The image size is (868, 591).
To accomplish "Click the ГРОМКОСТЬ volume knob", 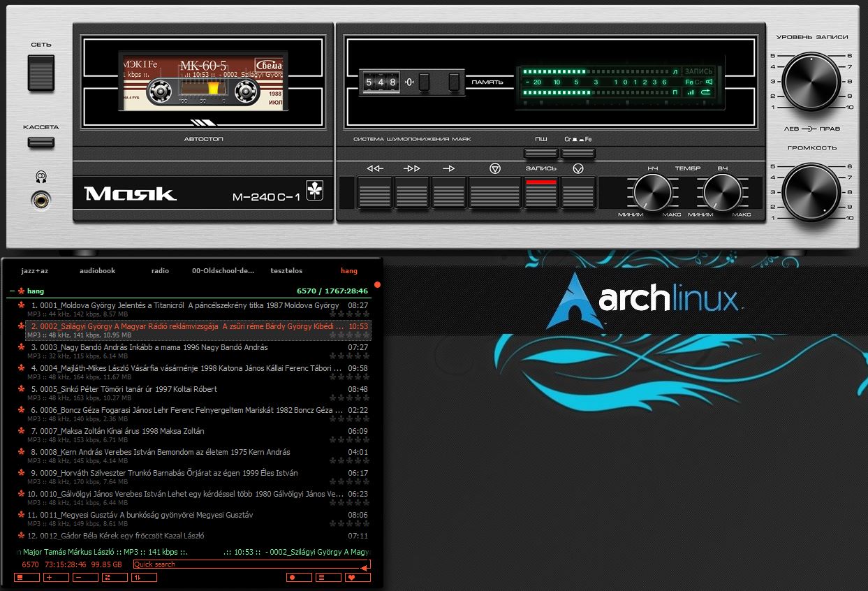I will [x=811, y=192].
